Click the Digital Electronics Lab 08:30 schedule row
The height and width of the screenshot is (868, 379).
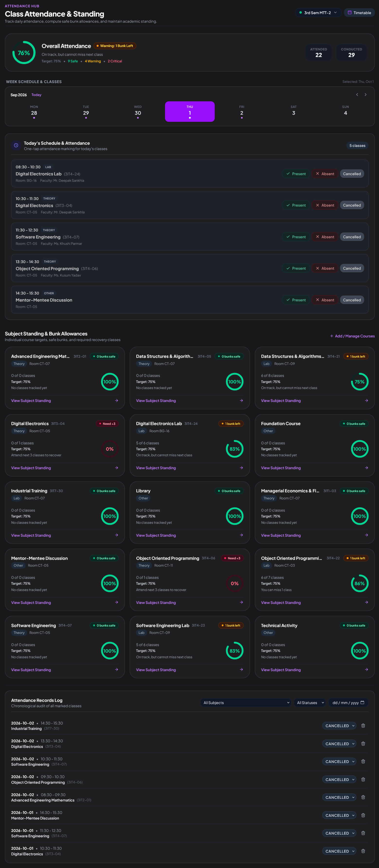click(190, 173)
